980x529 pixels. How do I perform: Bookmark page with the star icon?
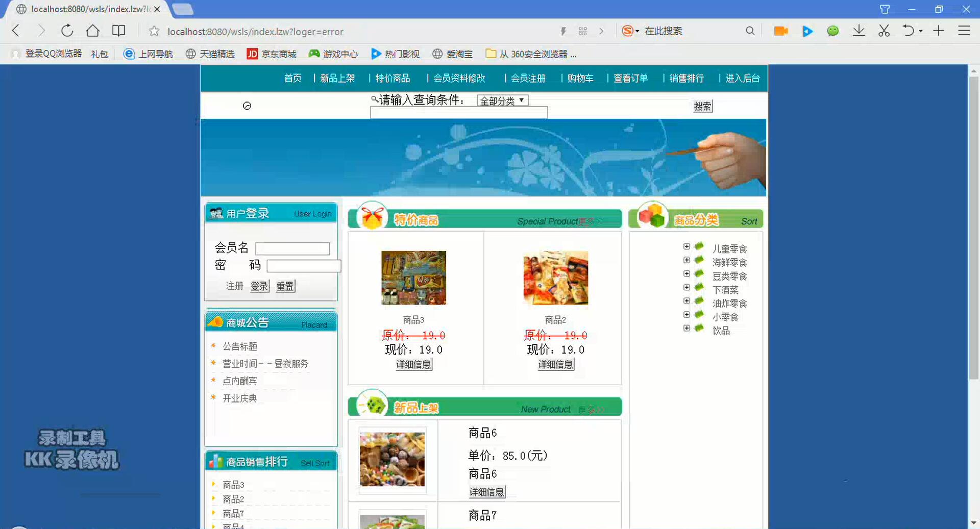(154, 31)
